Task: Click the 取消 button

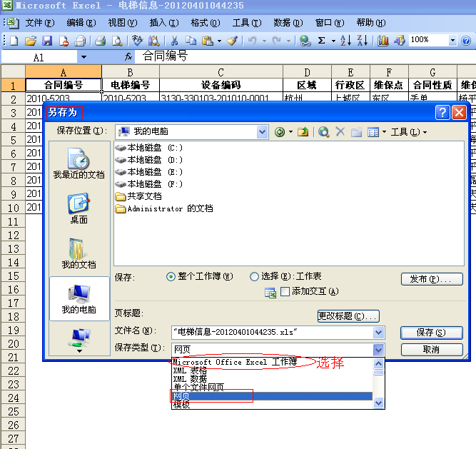Action: pos(432,350)
